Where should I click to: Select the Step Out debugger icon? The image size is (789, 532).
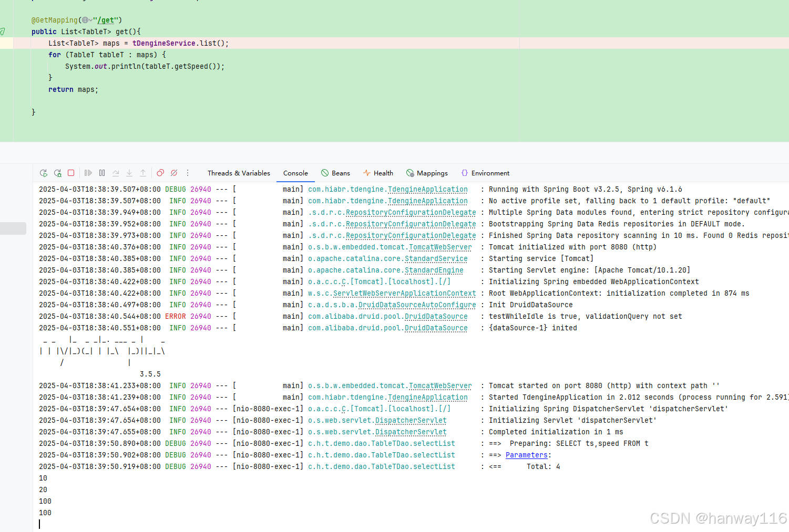(x=142, y=173)
